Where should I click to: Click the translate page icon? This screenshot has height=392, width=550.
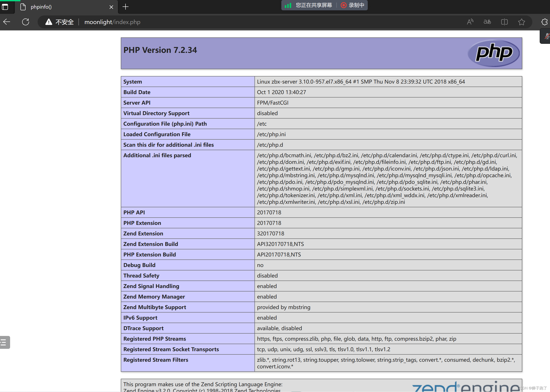pos(487,22)
